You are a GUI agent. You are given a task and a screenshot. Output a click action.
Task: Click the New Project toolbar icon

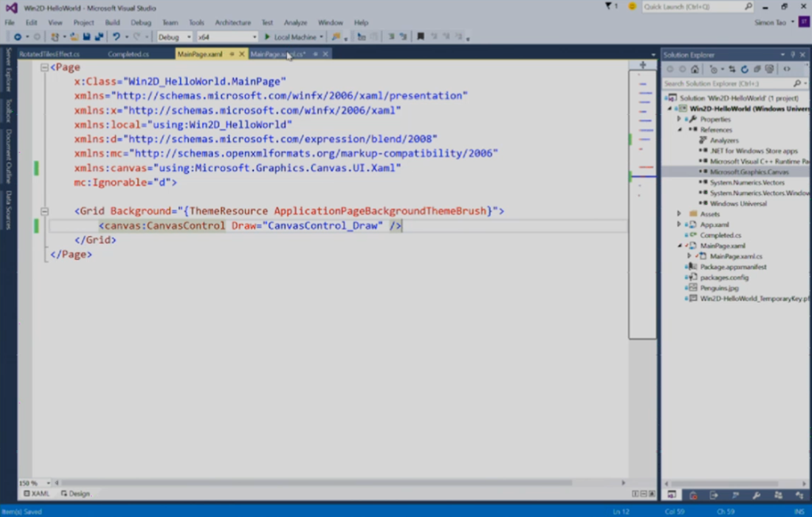pyautogui.click(x=55, y=36)
